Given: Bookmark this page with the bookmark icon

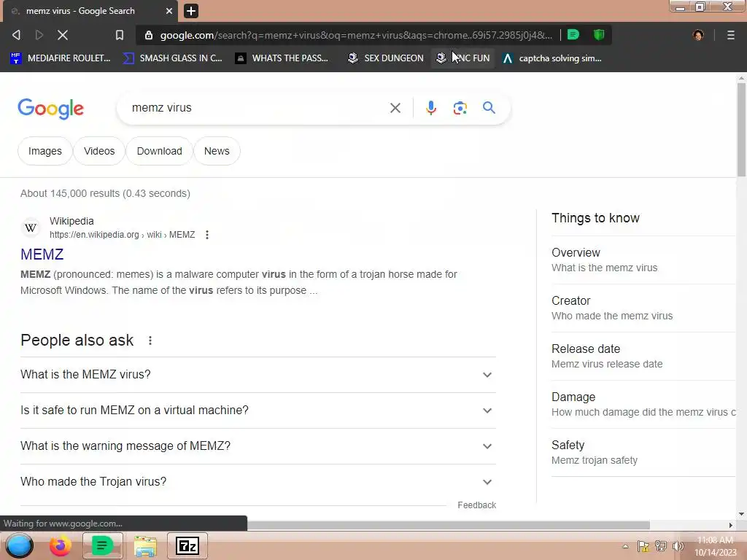Looking at the screenshot, I should pyautogui.click(x=120, y=35).
